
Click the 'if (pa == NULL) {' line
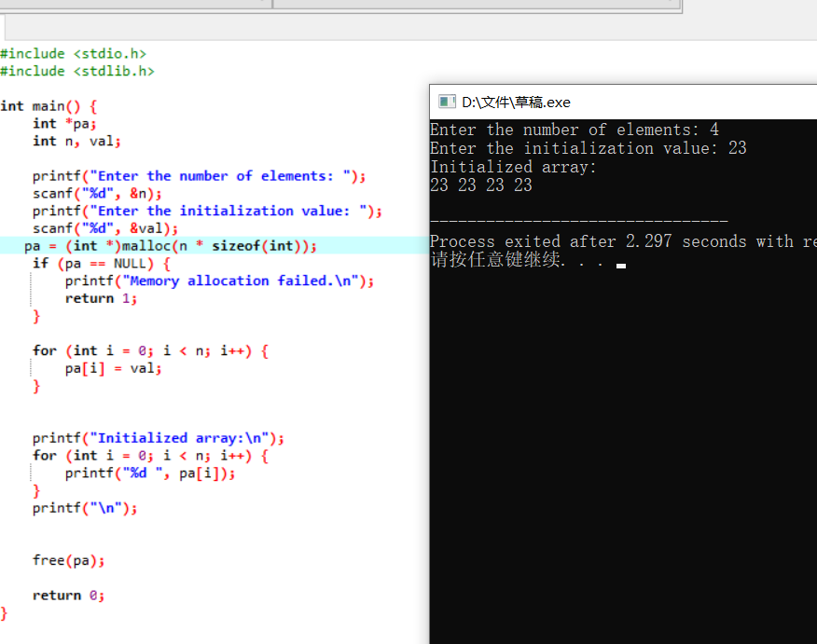[x=102, y=264]
